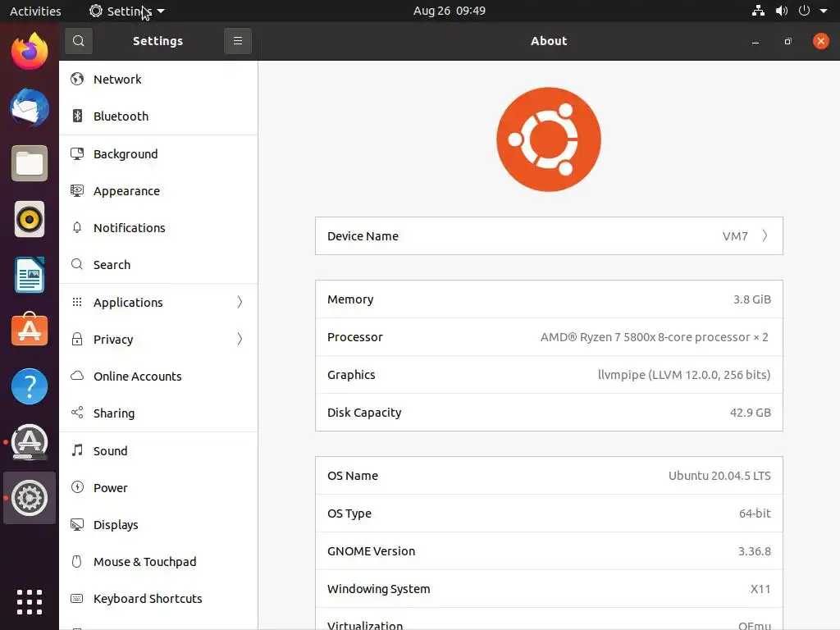The width and height of the screenshot is (840, 630).
Task: Launch Firefox from the dock
Action: coord(30,51)
